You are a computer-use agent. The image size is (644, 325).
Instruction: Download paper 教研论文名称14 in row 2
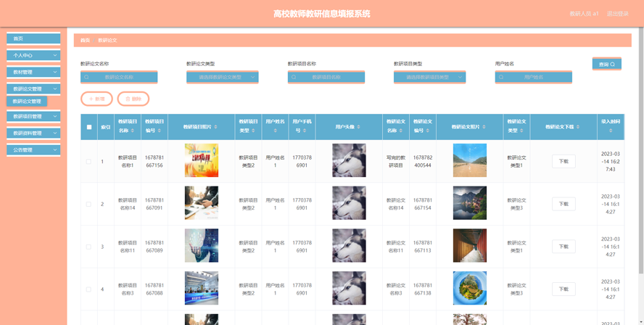[x=563, y=204]
